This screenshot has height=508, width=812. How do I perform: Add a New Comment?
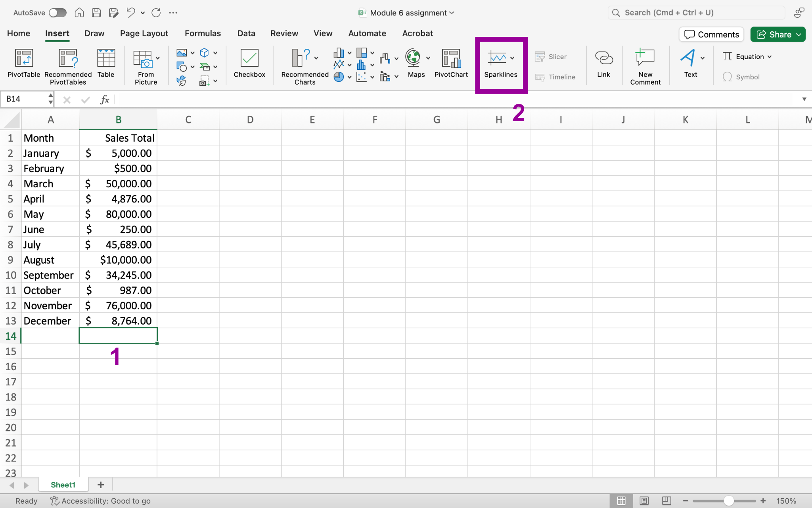(645, 67)
